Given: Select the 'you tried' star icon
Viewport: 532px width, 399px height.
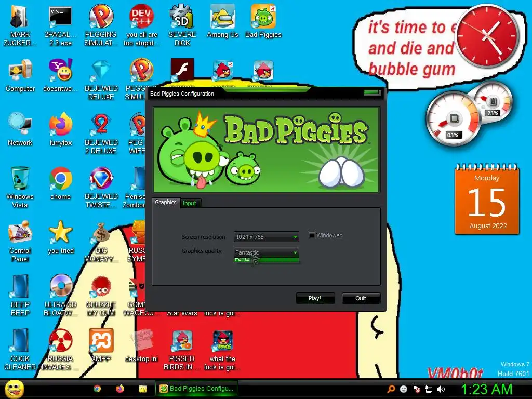Looking at the screenshot, I should coord(60,237).
